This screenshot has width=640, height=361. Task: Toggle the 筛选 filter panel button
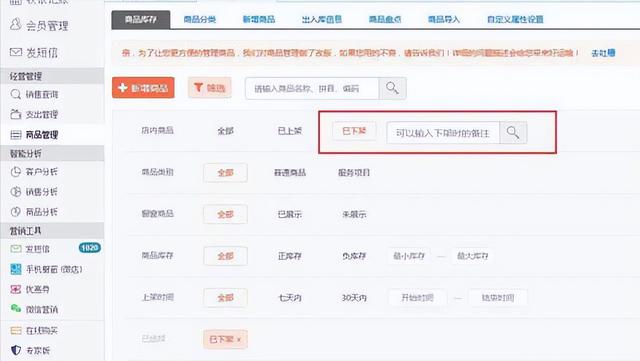click(210, 88)
